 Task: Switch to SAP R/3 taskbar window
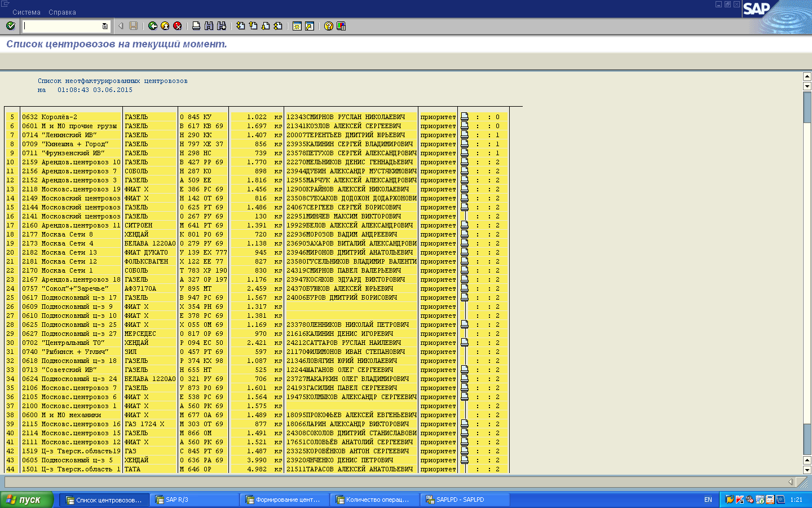(195, 500)
